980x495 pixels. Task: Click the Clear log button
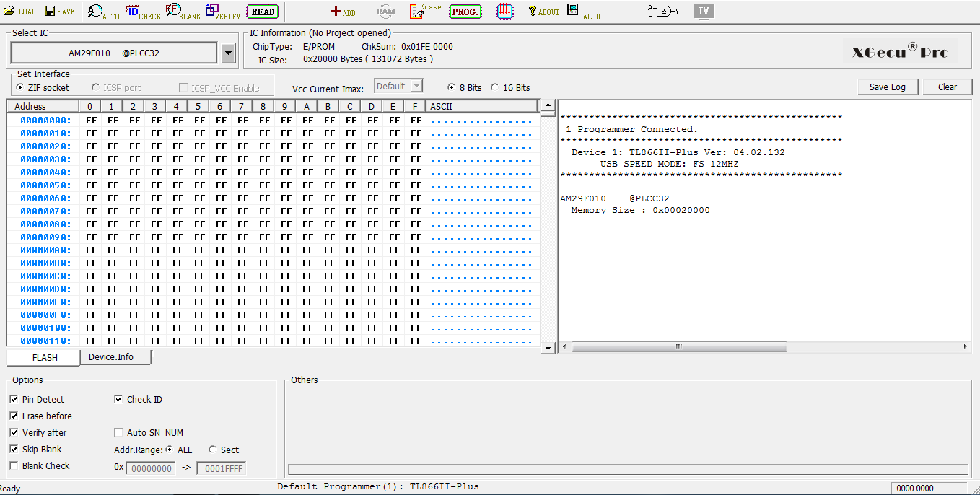coord(947,86)
